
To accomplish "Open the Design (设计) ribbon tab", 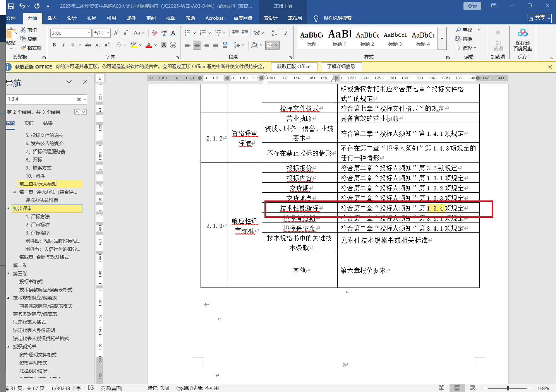I will pyautogui.click(x=72, y=18).
